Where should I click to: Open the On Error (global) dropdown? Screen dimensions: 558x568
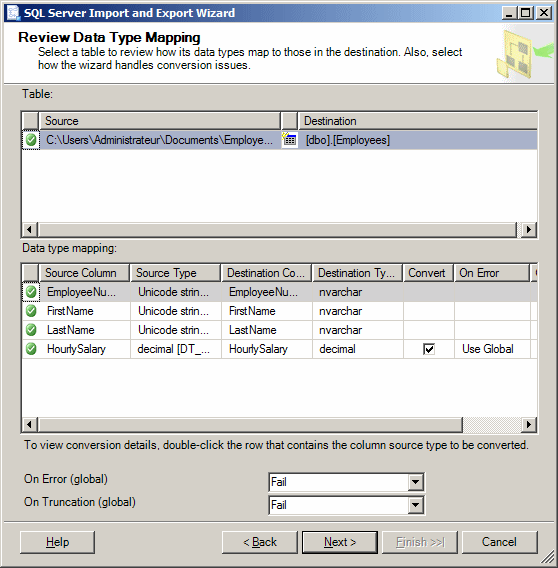tap(416, 482)
